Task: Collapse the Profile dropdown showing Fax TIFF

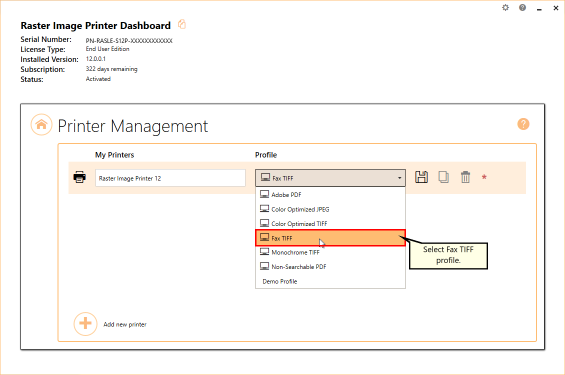Action: click(330, 178)
